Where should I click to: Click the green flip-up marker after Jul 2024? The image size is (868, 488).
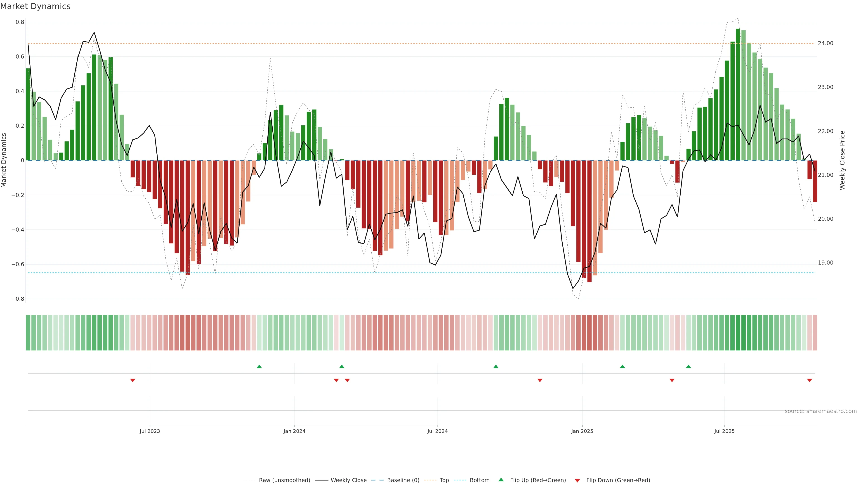tap(496, 366)
